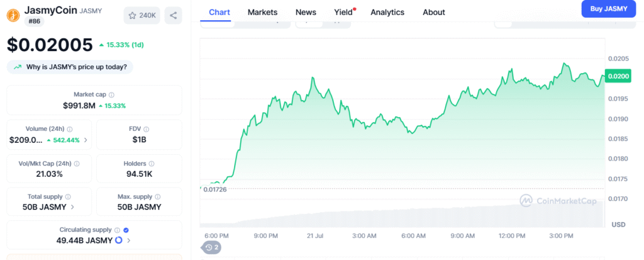Click the circulating supply progress ring
This screenshot has width=644, height=260.
coord(119,240)
